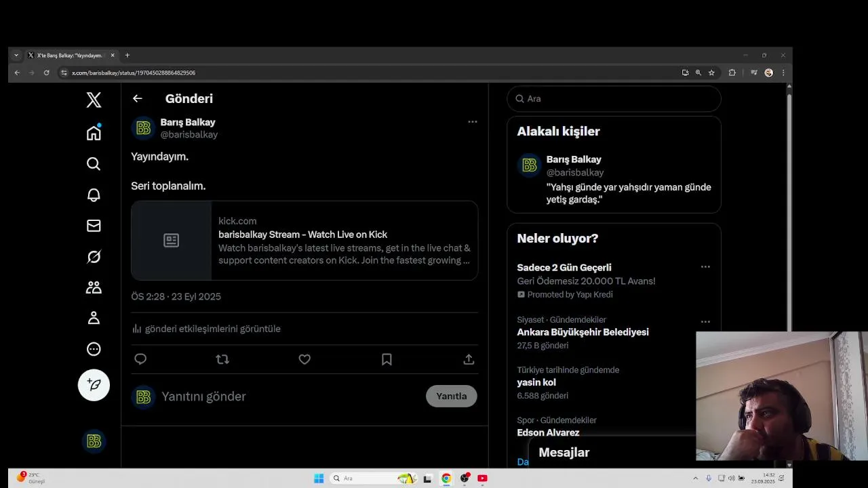Open the yasin kol trend
The width and height of the screenshot is (868, 488).
tap(536, 382)
